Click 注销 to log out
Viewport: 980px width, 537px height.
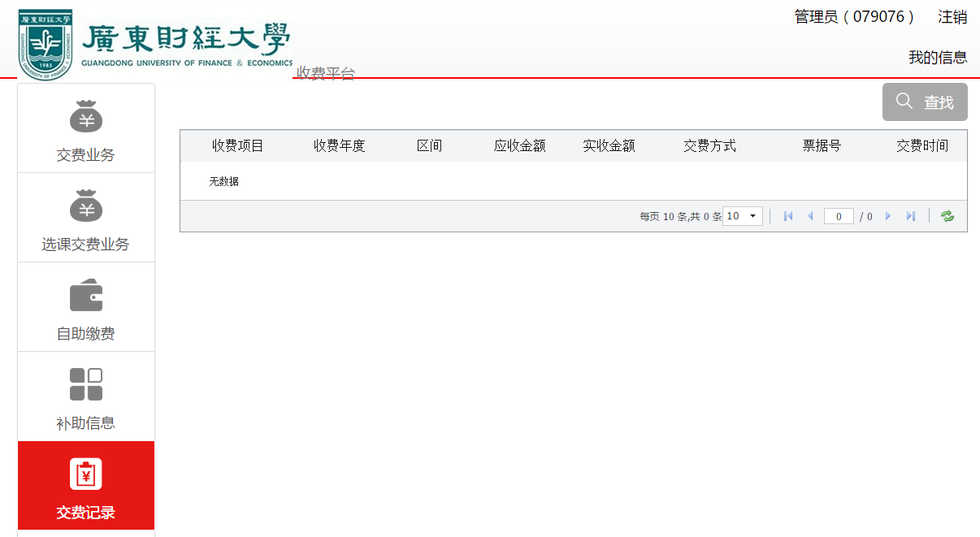[x=953, y=16]
